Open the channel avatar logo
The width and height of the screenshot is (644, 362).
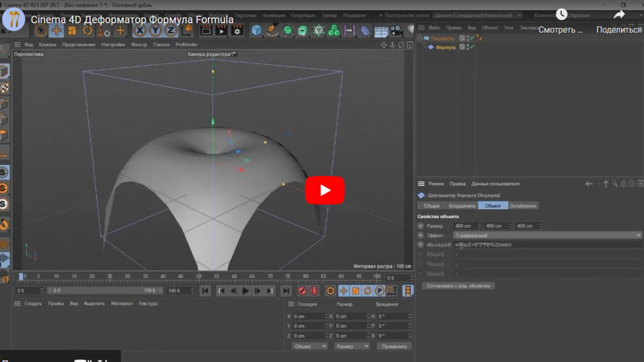(x=14, y=20)
